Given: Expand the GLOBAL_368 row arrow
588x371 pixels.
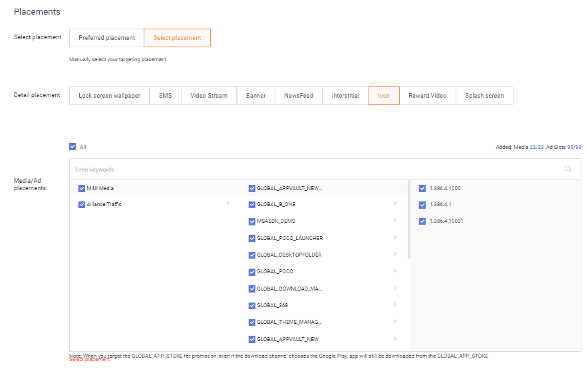Looking at the screenshot, I should click(394, 305).
